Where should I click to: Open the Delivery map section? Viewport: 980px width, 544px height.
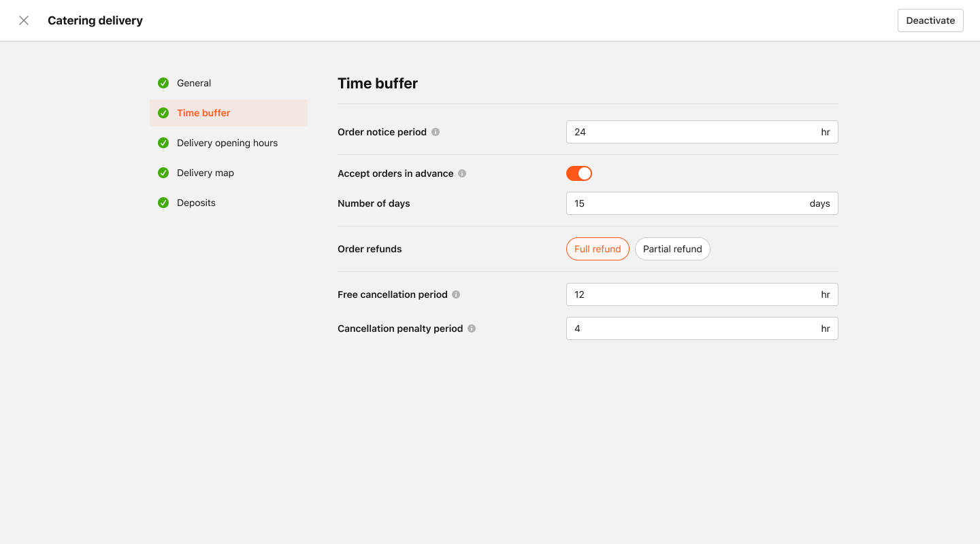[x=229, y=173]
